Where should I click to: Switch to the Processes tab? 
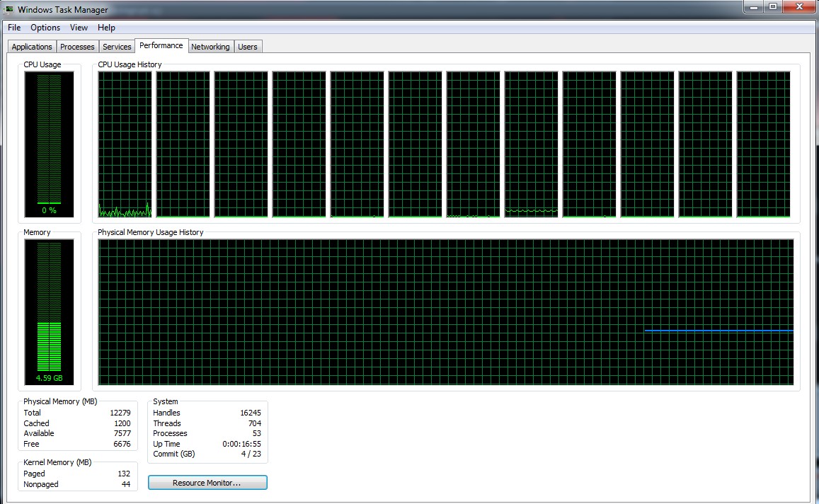(77, 47)
